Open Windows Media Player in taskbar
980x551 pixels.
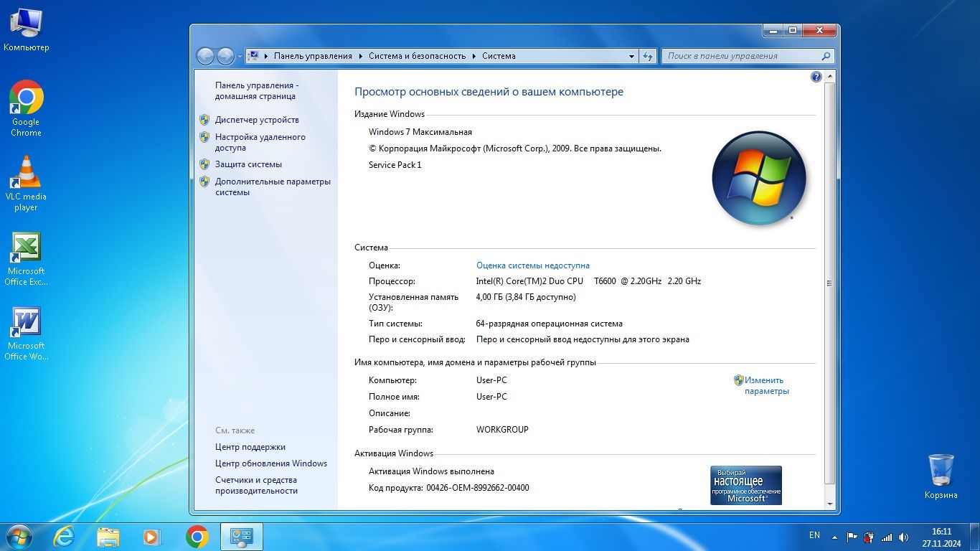click(152, 537)
